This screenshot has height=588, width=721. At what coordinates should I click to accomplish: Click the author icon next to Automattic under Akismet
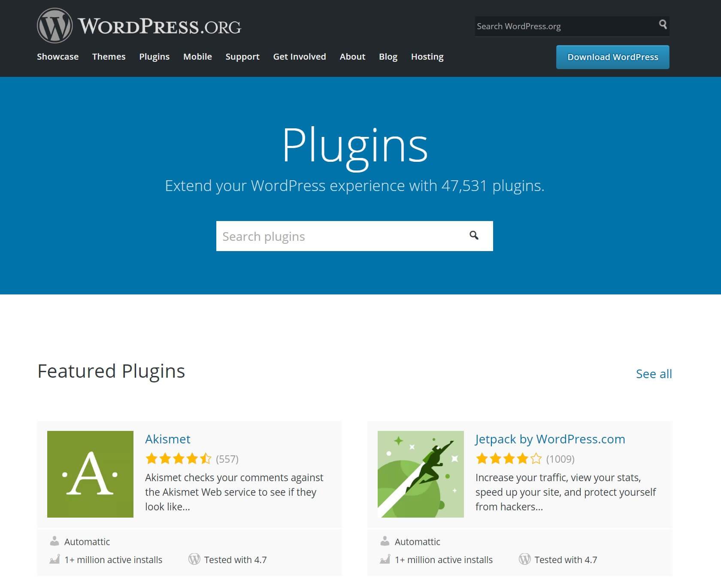55,541
